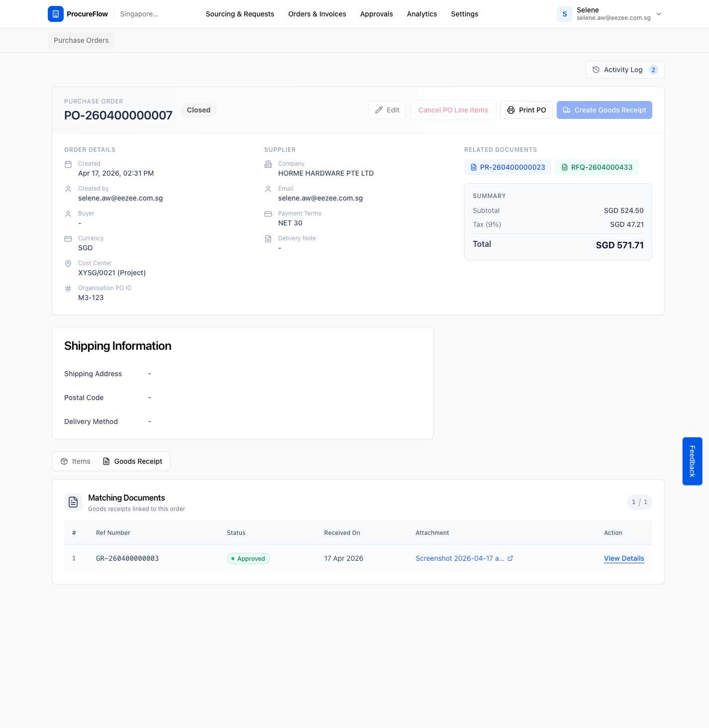Open linked PR-260400000023 document
Viewport: 709px width, 728px height.
pos(507,167)
